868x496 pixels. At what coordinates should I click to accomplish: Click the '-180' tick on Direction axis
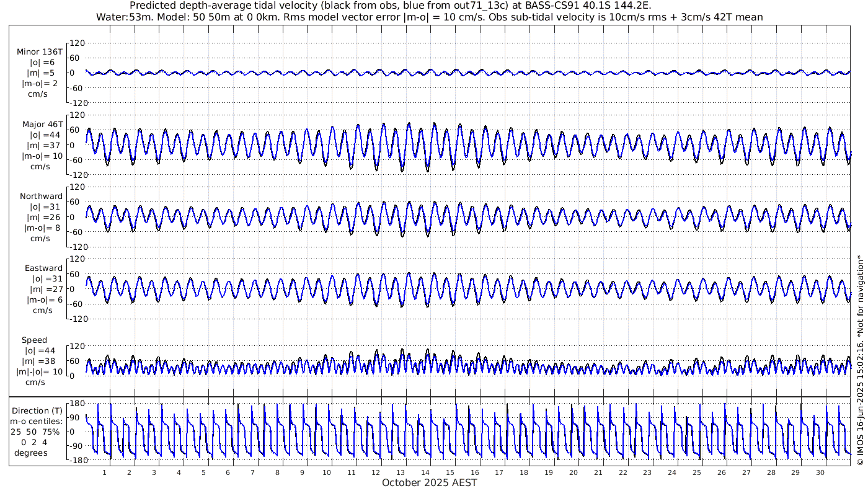coord(76,461)
